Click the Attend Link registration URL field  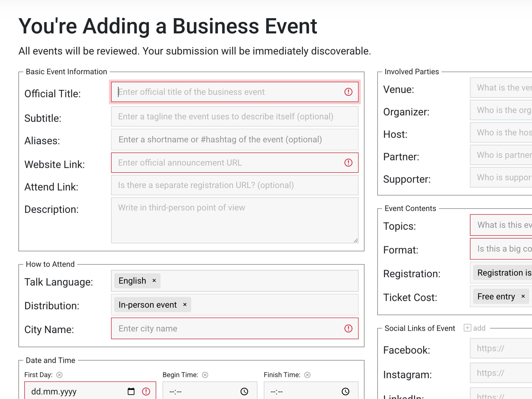[x=234, y=185]
